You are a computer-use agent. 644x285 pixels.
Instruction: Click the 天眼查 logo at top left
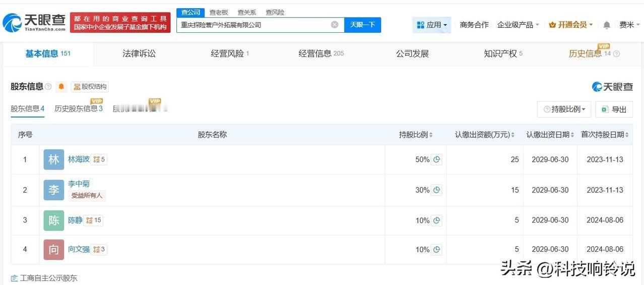tap(34, 23)
